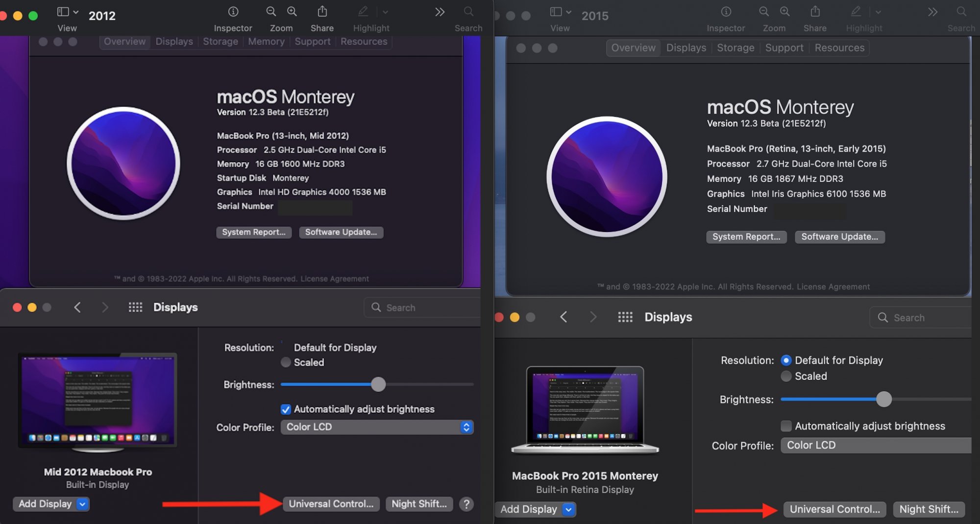
Task: Open Universal Control on 2015 MacBook
Action: [834, 509]
